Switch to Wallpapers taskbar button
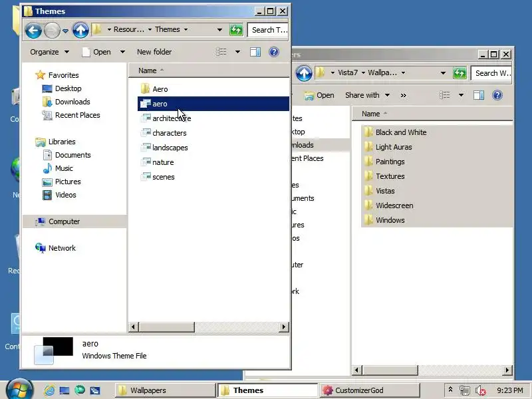Screen dimensions: 532x399 [166, 390]
